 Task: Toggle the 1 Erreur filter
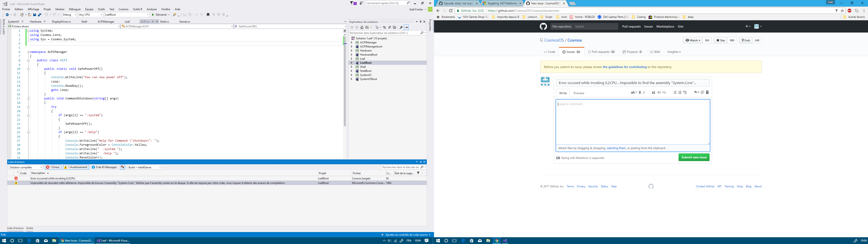pyautogui.click(x=53, y=167)
